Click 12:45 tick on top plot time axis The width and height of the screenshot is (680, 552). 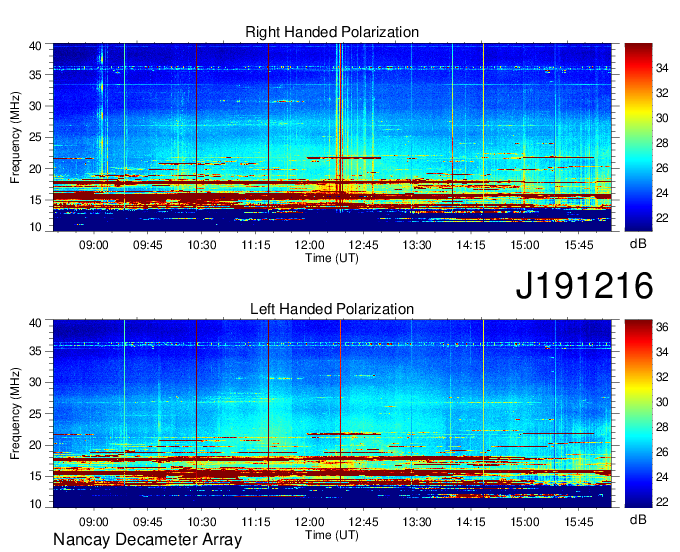click(x=363, y=245)
